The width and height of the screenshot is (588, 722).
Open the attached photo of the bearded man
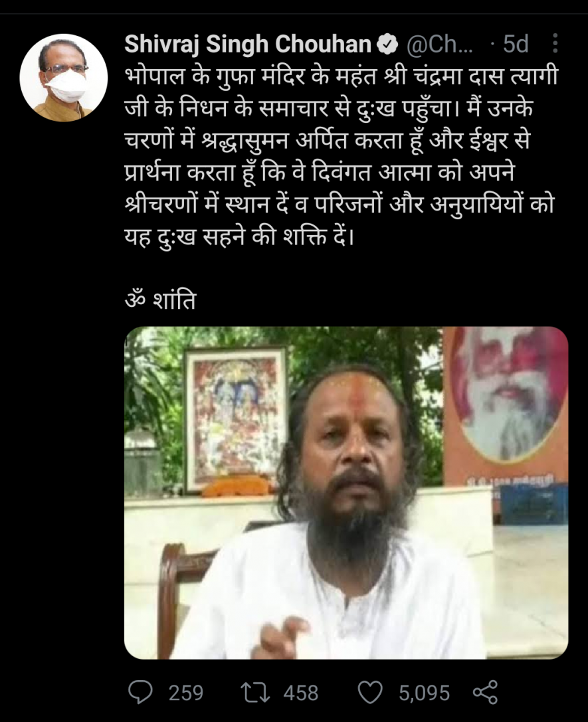(x=346, y=493)
